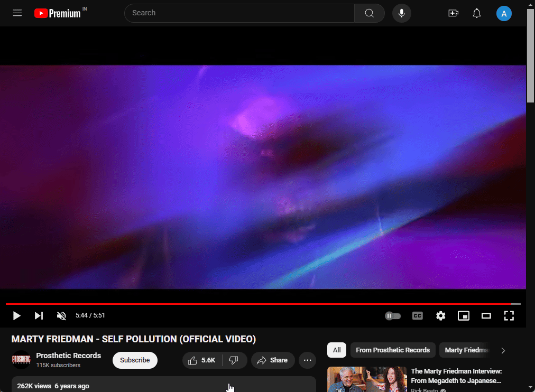Image resolution: width=535 pixels, height=392 pixels.
Task: Play the video
Action: click(16, 315)
